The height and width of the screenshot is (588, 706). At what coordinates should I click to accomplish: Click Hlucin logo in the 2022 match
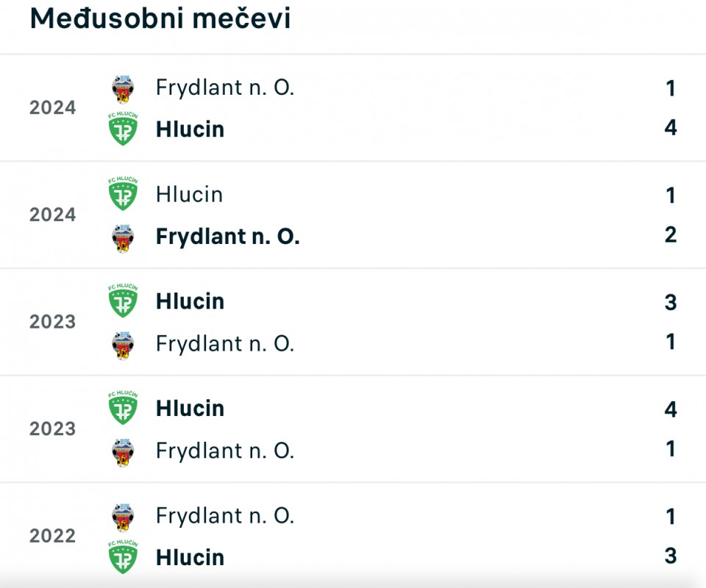123,557
